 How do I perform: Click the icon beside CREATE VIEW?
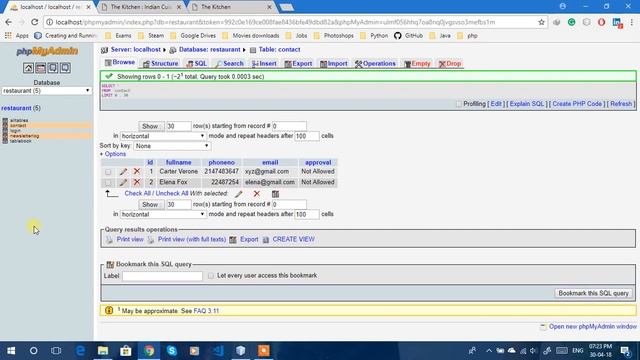[x=266, y=240]
